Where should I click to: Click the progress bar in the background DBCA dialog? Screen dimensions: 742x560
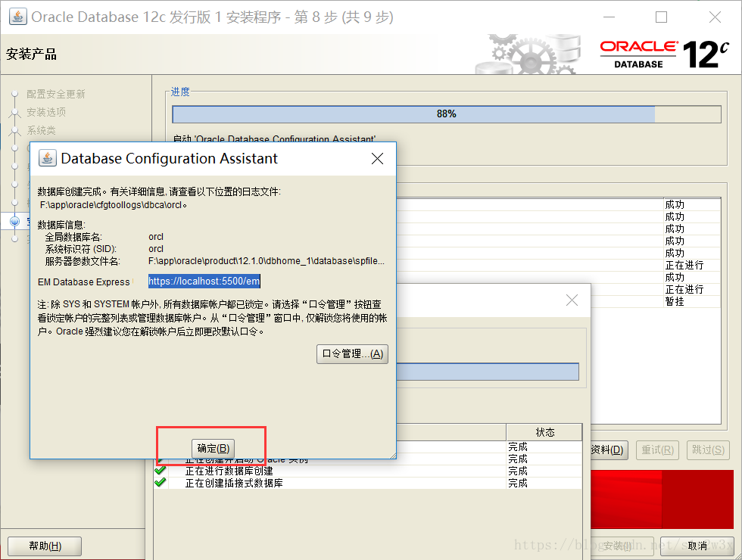point(488,372)
